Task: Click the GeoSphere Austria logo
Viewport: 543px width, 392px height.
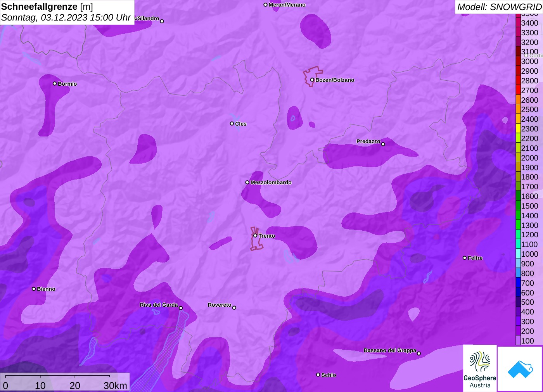Action: 480,368
